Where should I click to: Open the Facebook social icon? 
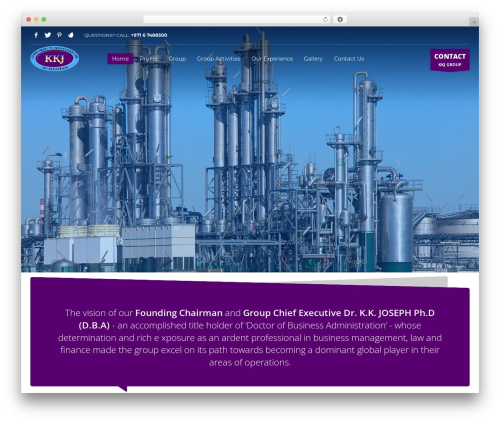[x=36, y=35]
